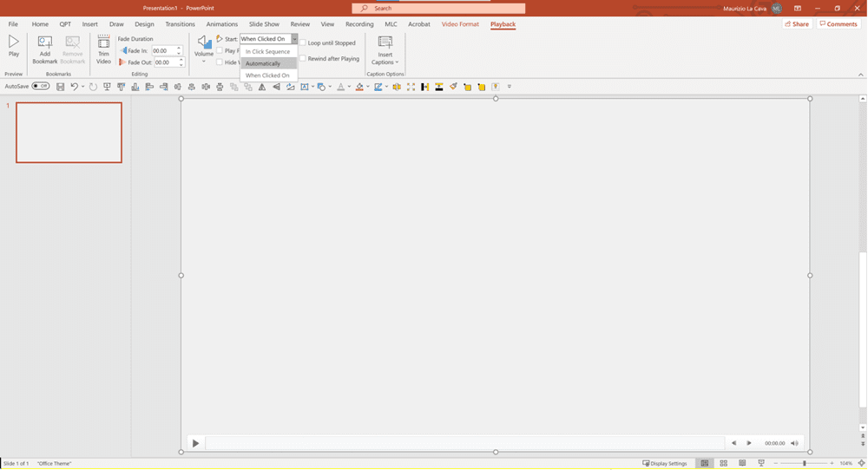Click the Align Bottom icon in quick toolbar
This screenshot has height=470, width=868.
click(135, 87)
